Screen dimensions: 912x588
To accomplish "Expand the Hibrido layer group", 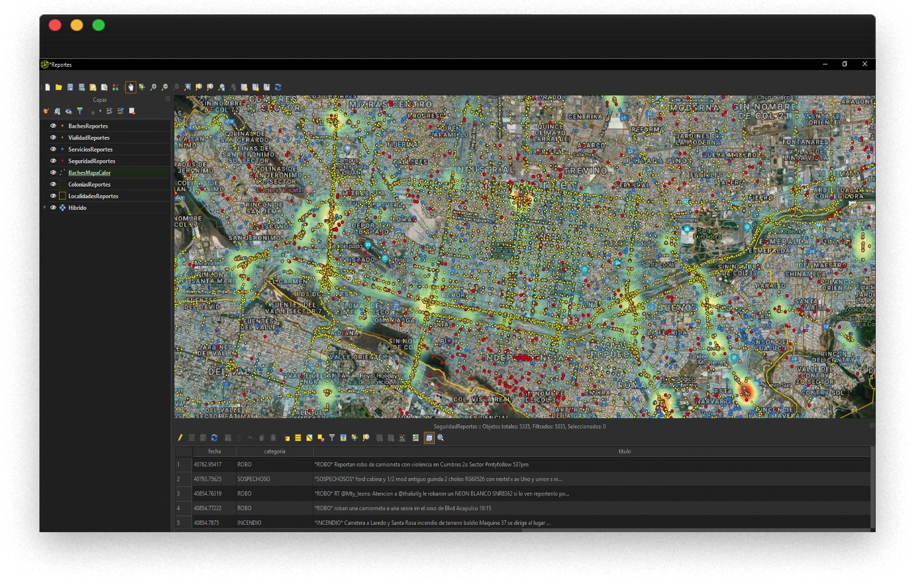I will [x=45, y=207].
